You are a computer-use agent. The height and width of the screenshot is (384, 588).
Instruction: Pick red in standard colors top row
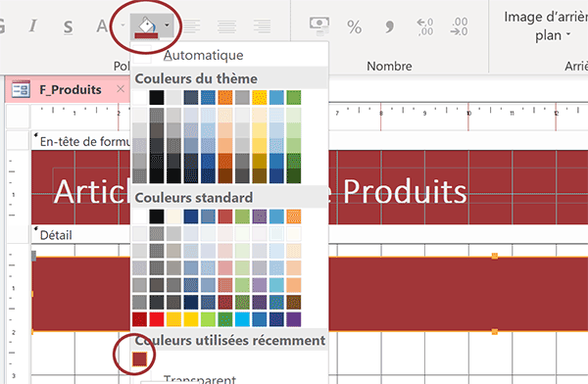tap(225, 216)
